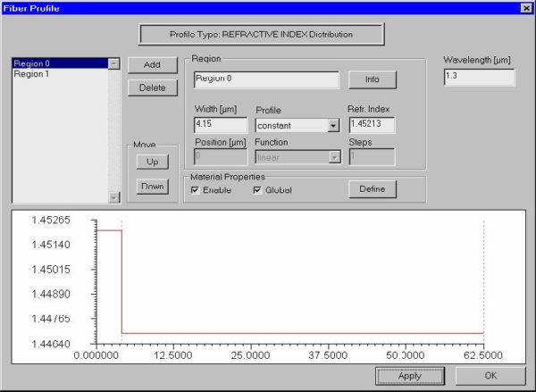Click the 12.5000 x-axis label on graph

tap(172, 355)
